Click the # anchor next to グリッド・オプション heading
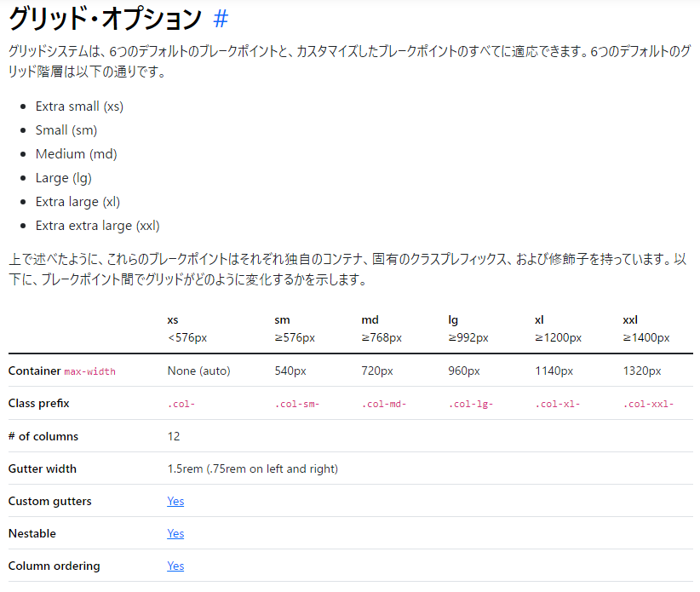700x592 pixels. click(x=221, y=17)
